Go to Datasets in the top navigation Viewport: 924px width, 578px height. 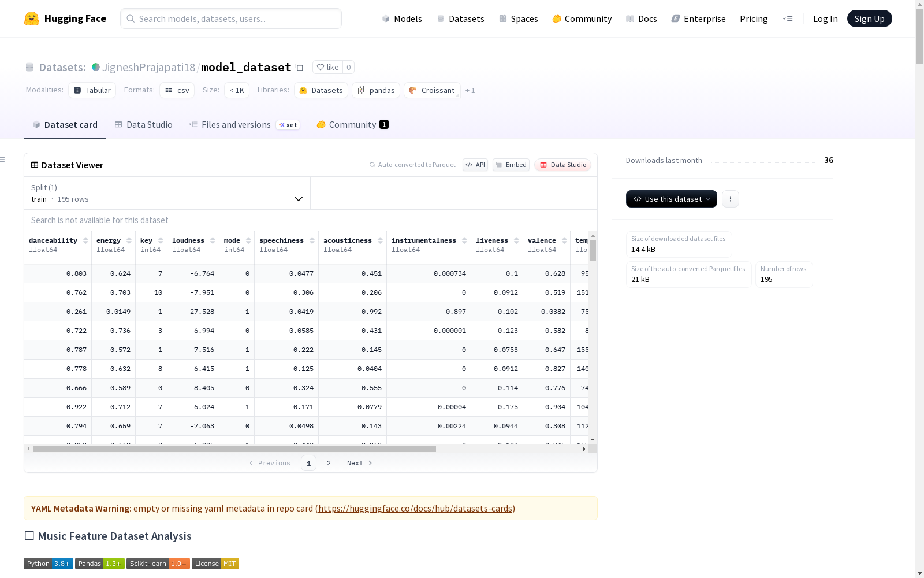tap(460, 18)
